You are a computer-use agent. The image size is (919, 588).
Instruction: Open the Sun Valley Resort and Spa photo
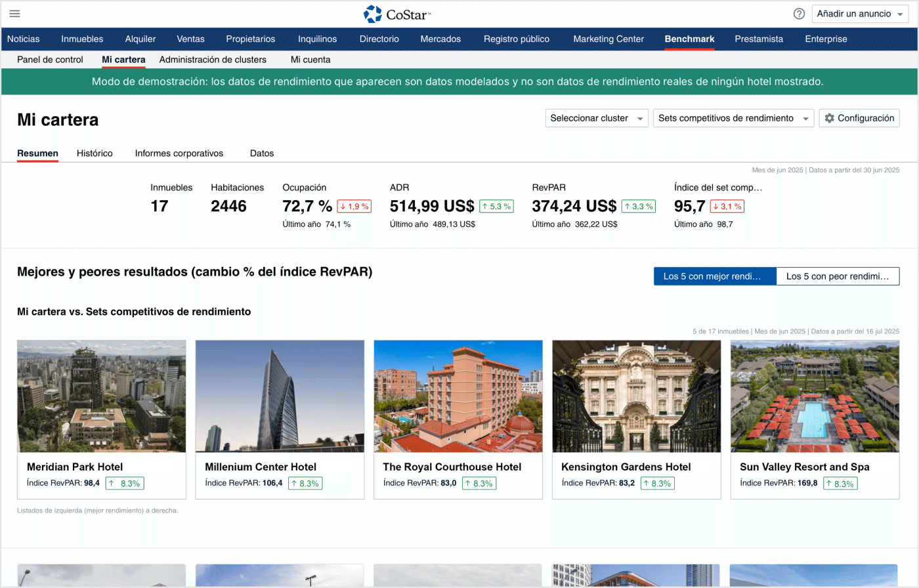[815, 396]
